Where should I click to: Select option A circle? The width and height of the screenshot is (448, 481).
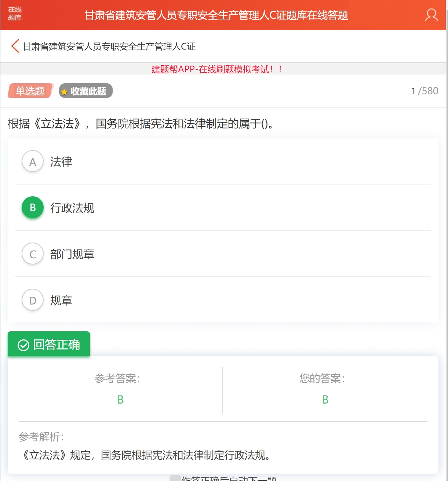tap(33, 161)
